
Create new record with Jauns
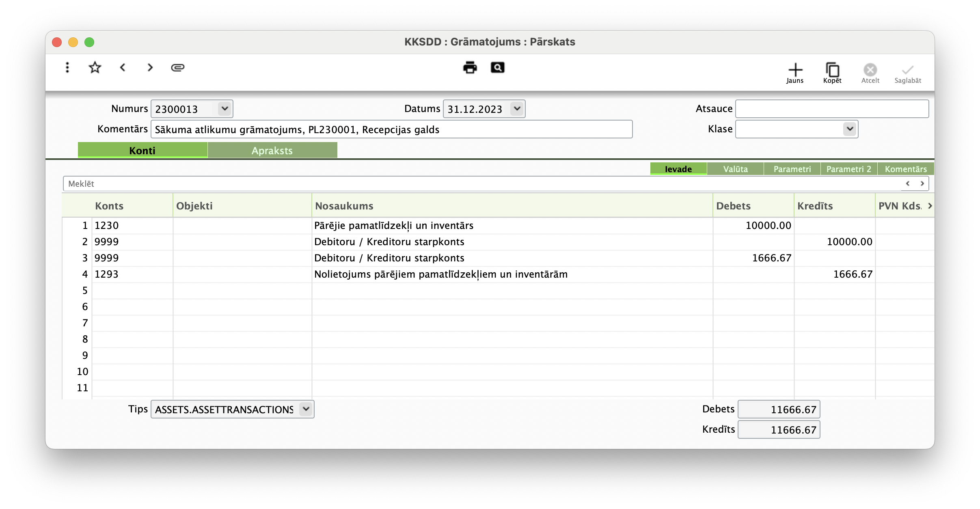(795, 73)
